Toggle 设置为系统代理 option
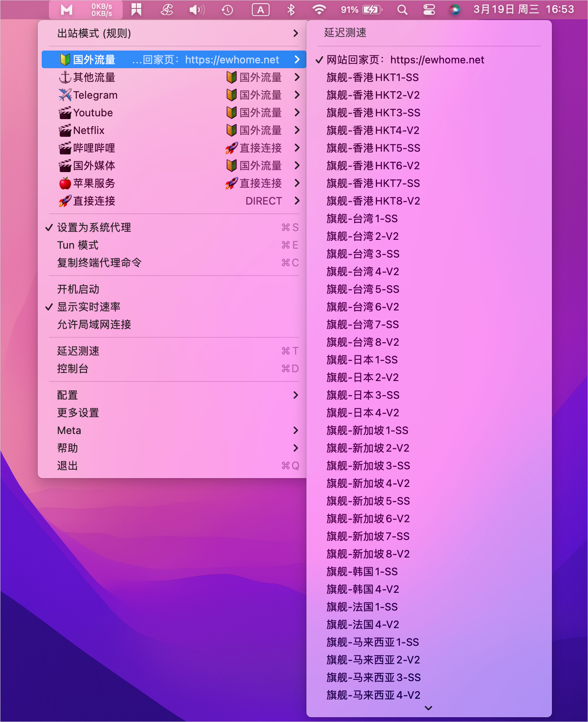The image size is (588, 722). tap(94, 227)
